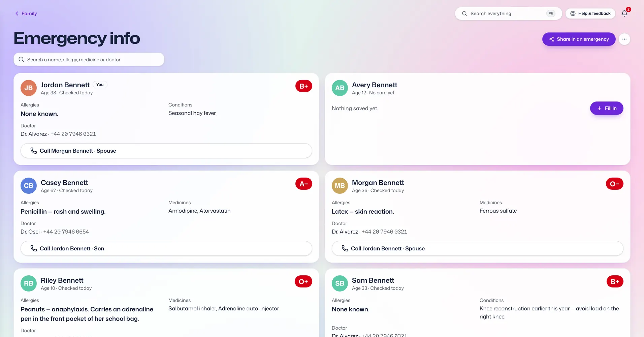Click the Search everything field
This screenshot has width=644, height=337.
508,13
